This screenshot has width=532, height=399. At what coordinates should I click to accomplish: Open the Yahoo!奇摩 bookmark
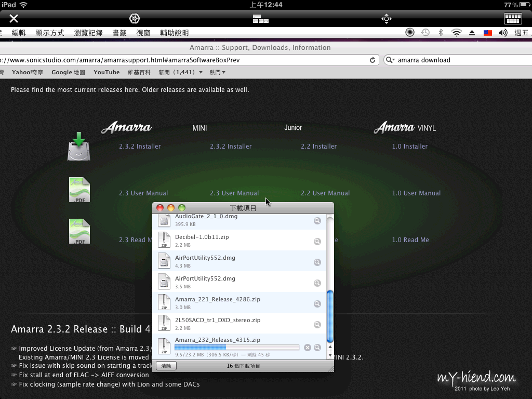pyautogui.click(x=28, y=72)
